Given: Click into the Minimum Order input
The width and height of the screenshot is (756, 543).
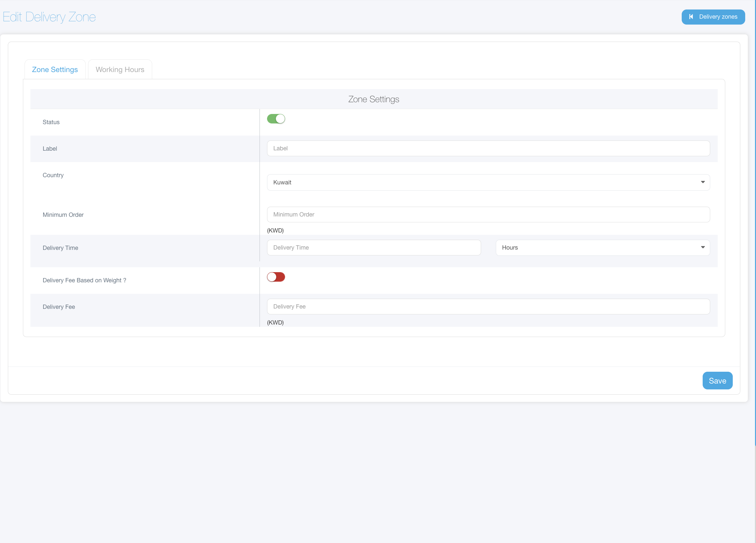Looking at the screenshot, I should (x=488, y=215).
